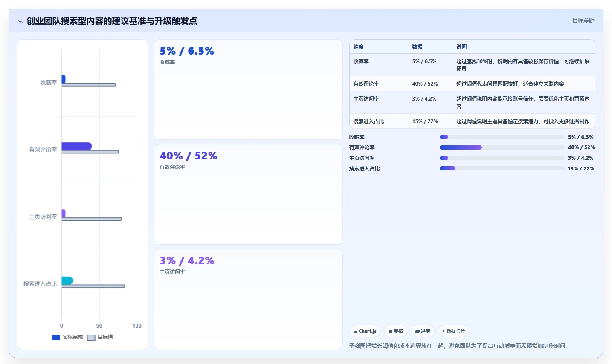Screen dimensions: 612x364
Task: Click the 目标差距 label in the header
Action: coord(583,20)
